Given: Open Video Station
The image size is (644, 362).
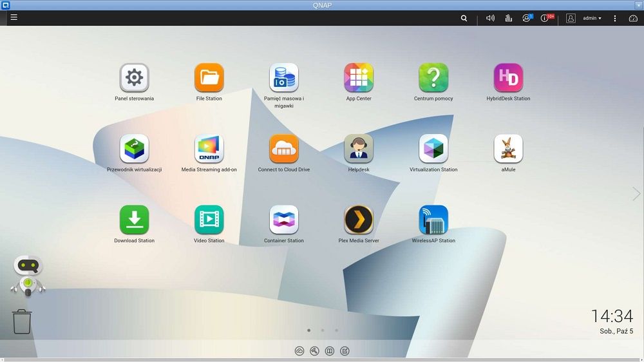Looking at the screenshot, I should click(209, 220).
